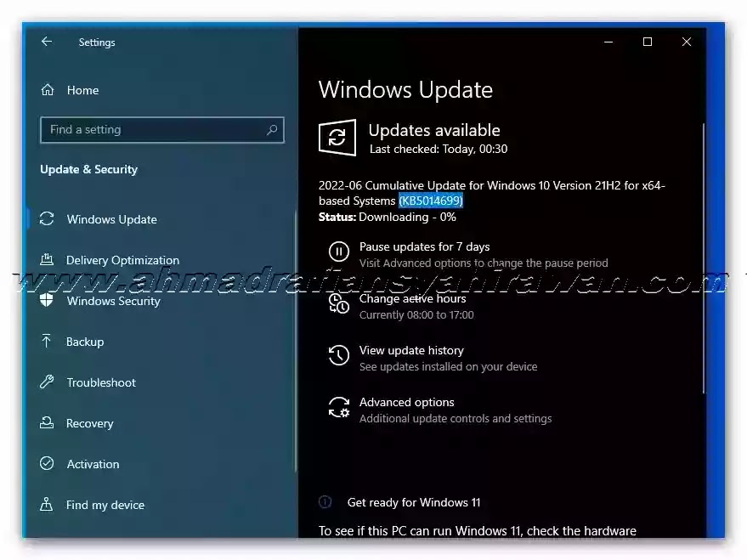Maximize the Settings window

click(648, 42)
